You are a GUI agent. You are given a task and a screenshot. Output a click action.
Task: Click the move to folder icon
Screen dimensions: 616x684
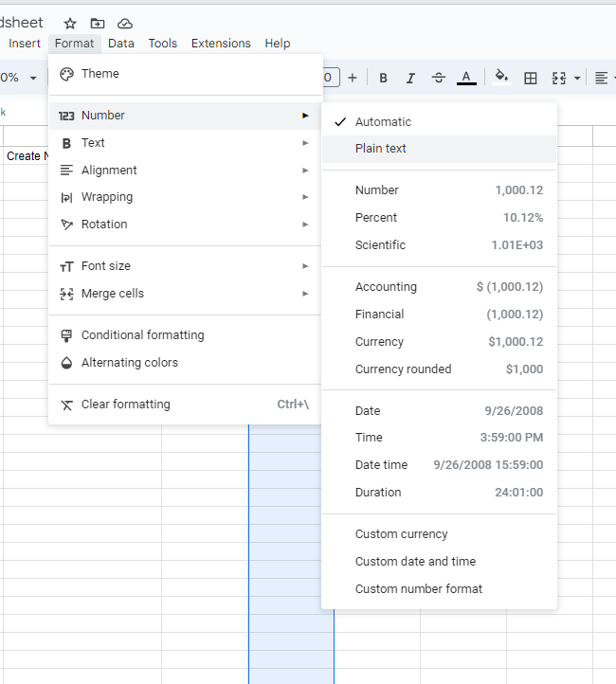pos(98,24)
